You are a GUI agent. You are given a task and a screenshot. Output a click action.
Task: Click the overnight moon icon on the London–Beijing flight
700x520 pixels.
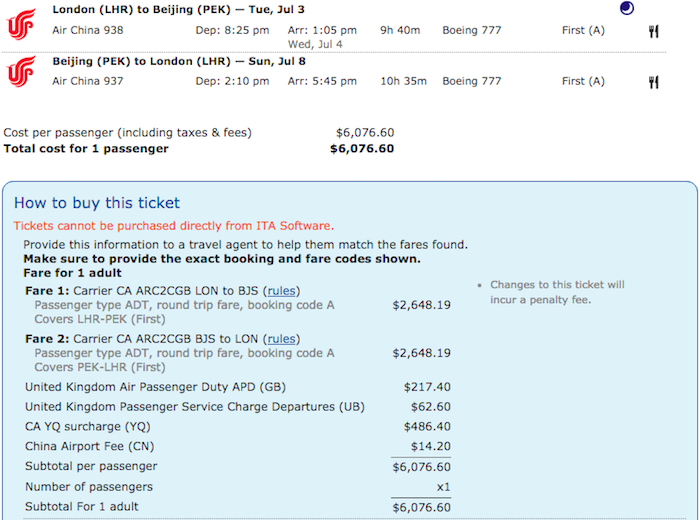click(x=626, y=8)
